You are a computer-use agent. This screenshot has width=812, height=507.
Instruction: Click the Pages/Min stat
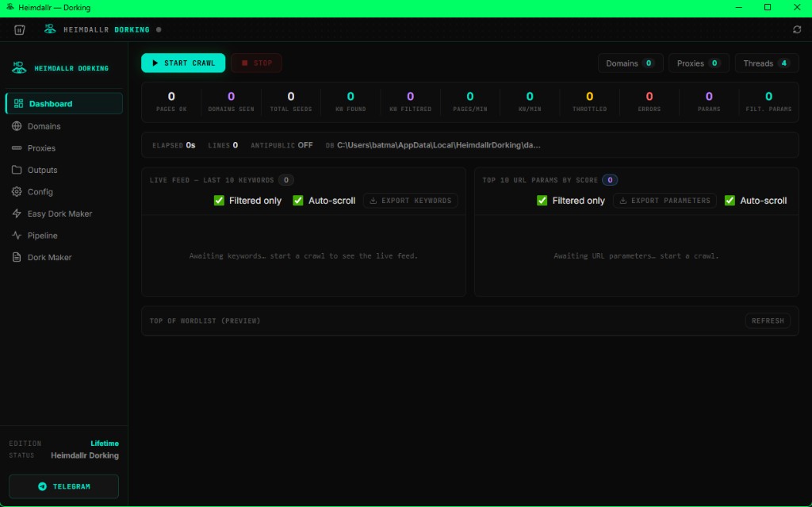(x=470, y=102)
